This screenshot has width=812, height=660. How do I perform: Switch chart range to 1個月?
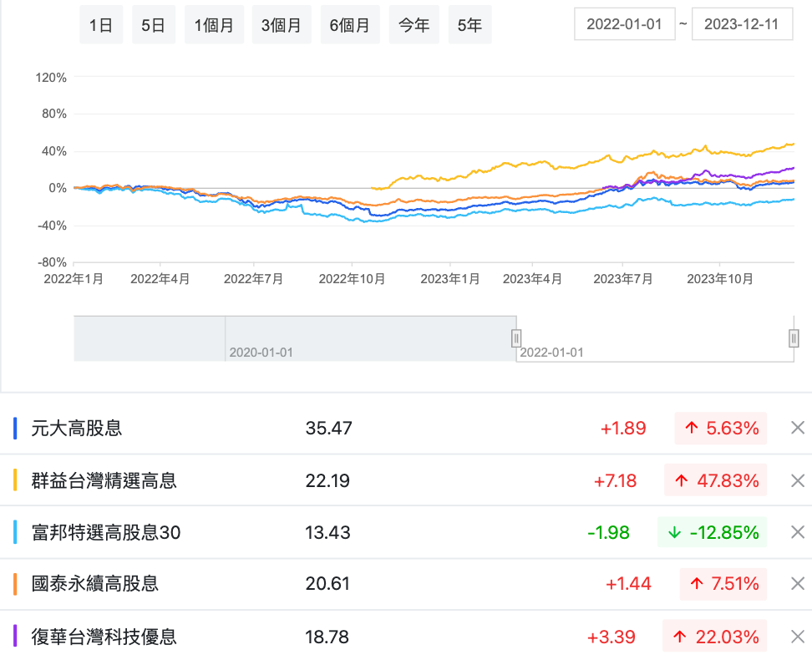[x=214, y=25]
